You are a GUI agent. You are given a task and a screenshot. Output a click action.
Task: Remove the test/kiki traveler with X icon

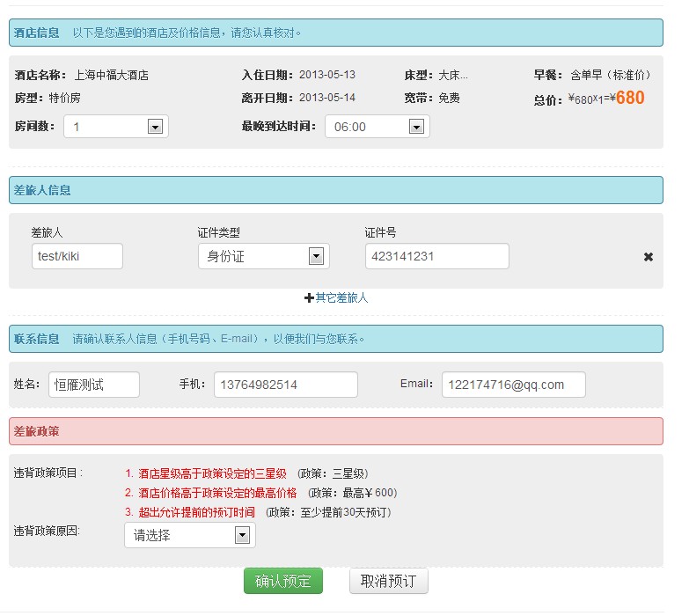coord(649,257)
